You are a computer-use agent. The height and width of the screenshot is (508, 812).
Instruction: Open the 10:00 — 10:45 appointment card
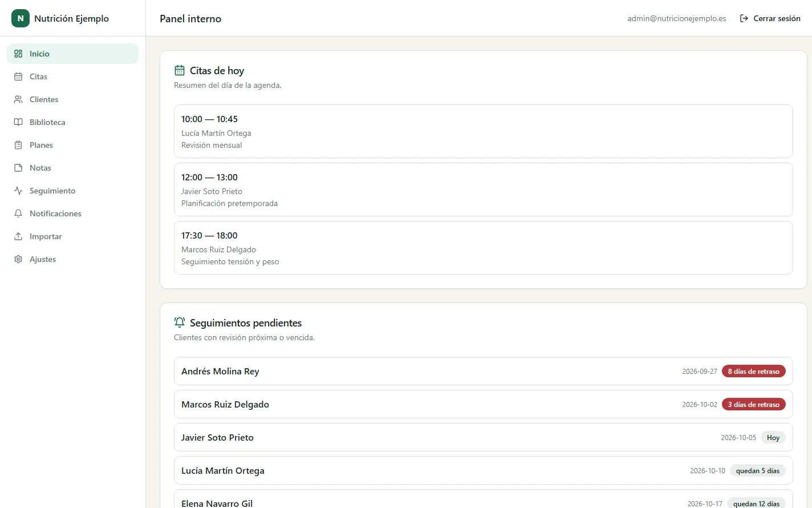click(x=483, y=131)
